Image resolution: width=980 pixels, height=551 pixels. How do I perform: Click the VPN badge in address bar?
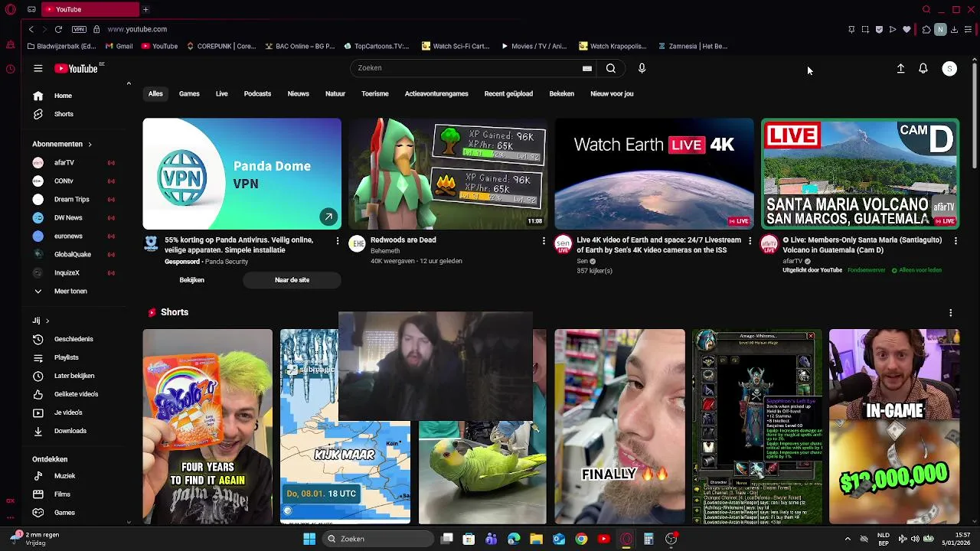click(x=79, y=29)
